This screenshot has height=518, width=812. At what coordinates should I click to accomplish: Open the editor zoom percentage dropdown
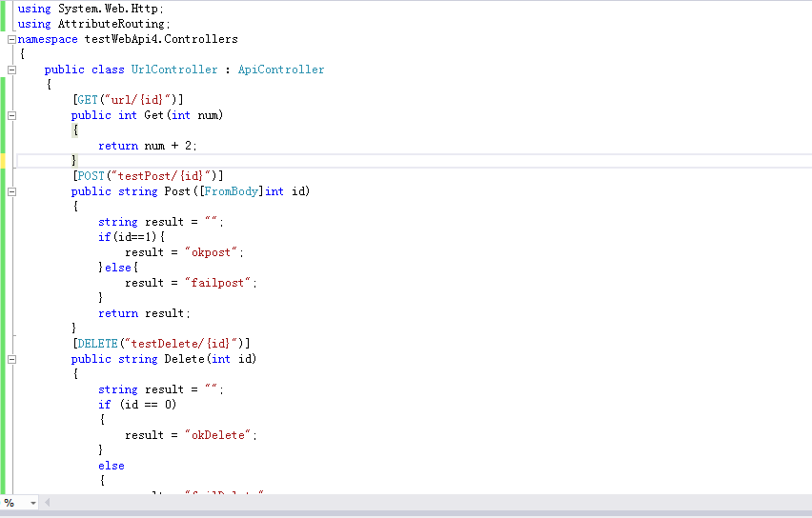(x=32, y=503)
